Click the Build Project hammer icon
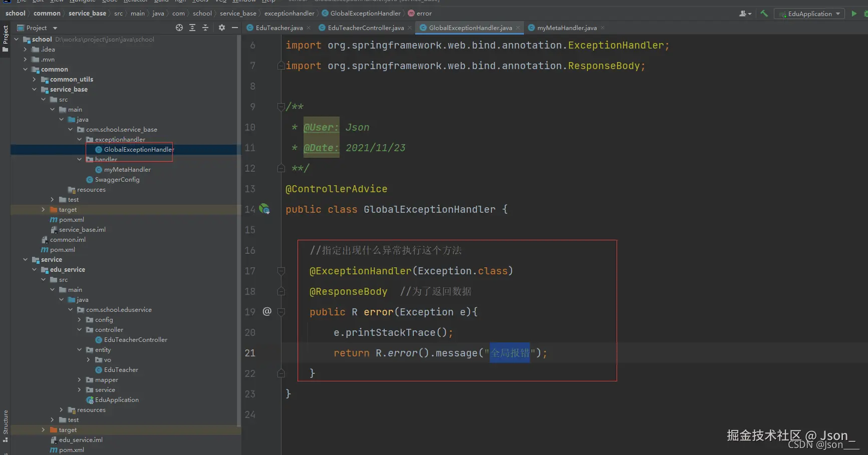 (764, 14)
